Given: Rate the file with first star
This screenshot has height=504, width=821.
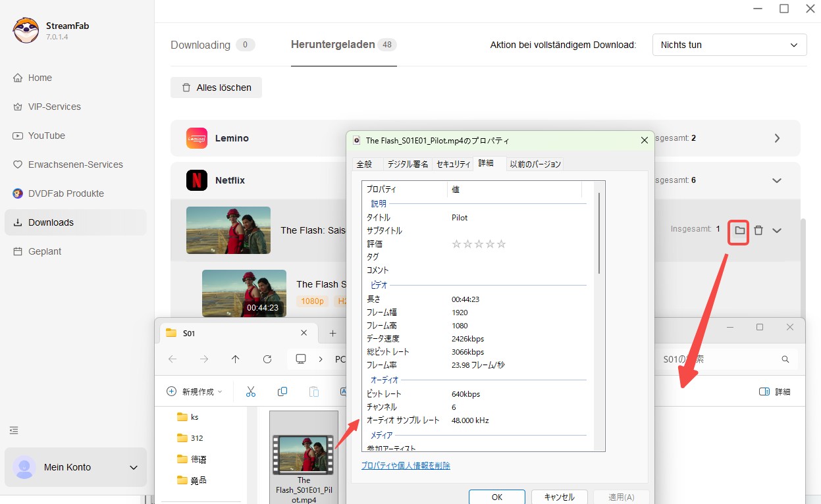Looking at the screenshot, I should (x=456, y=244).
